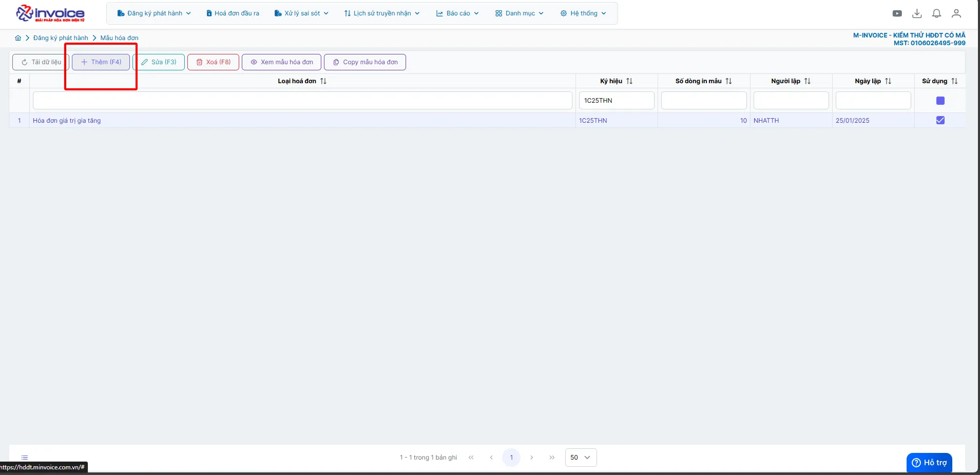Open the 50 records-per-page dropdown

[581, 458]
